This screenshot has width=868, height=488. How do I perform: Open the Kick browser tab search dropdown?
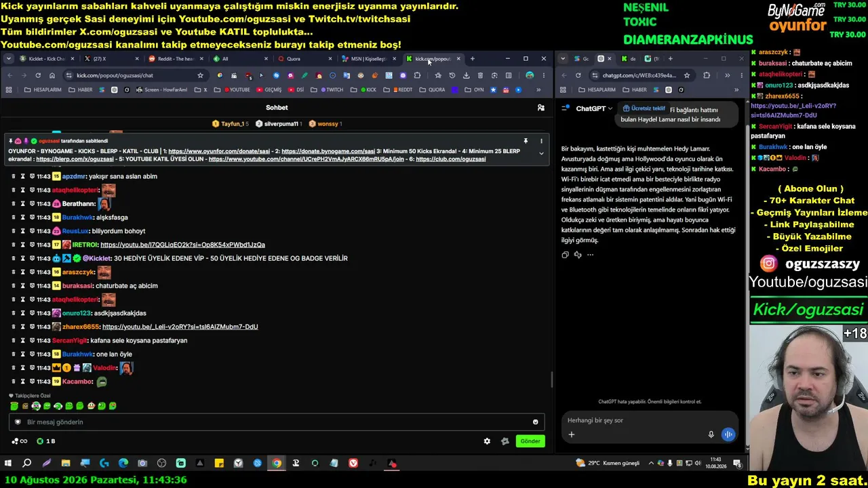click(8, 59)
